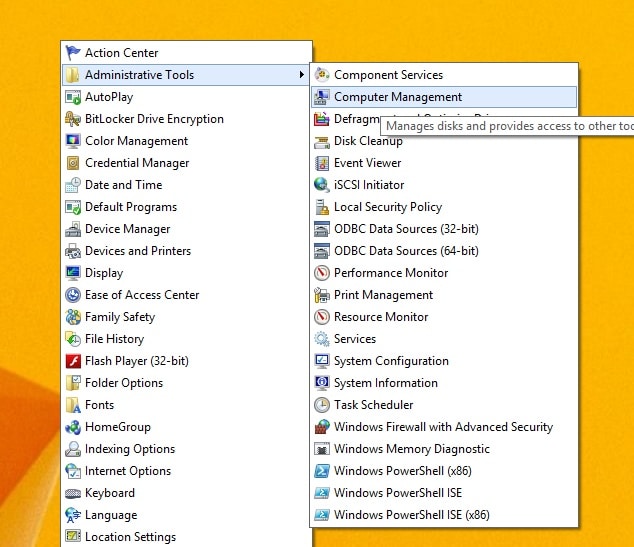Click the Keyboard icon
The width and height of the screenshot is (634, 547).
[73, 493]
